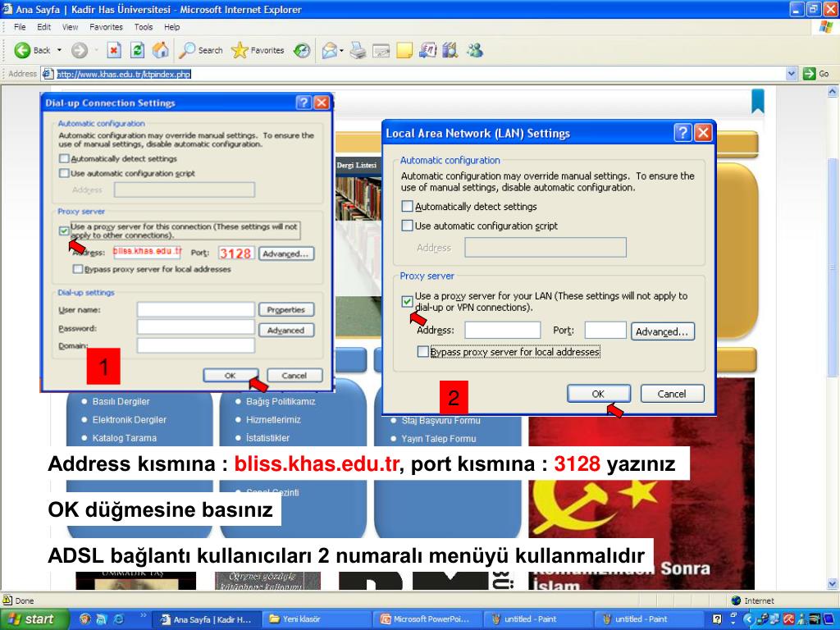
Task: Click the page scrollbar down arrow
Action: [833, 583]
